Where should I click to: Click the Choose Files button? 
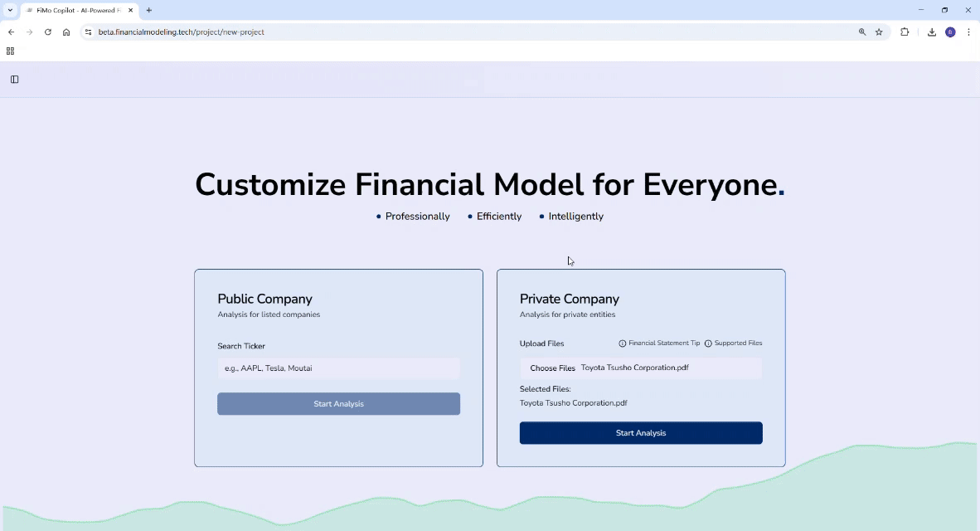552,368
